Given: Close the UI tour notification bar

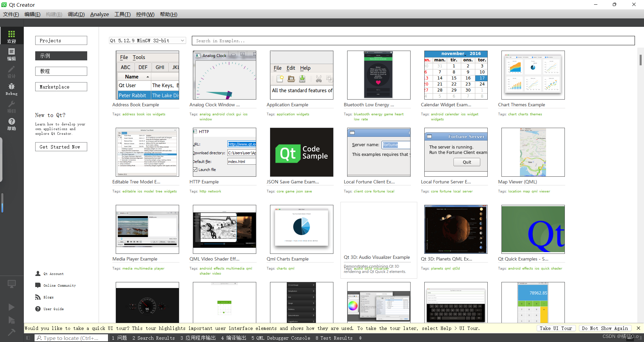Looking at the screenshot, I should click(638, 328).
